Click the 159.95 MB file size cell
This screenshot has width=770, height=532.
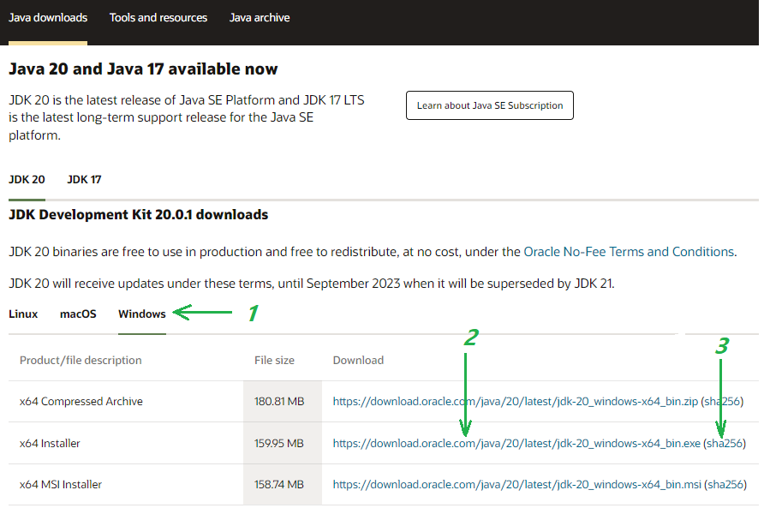pos(283,443)
